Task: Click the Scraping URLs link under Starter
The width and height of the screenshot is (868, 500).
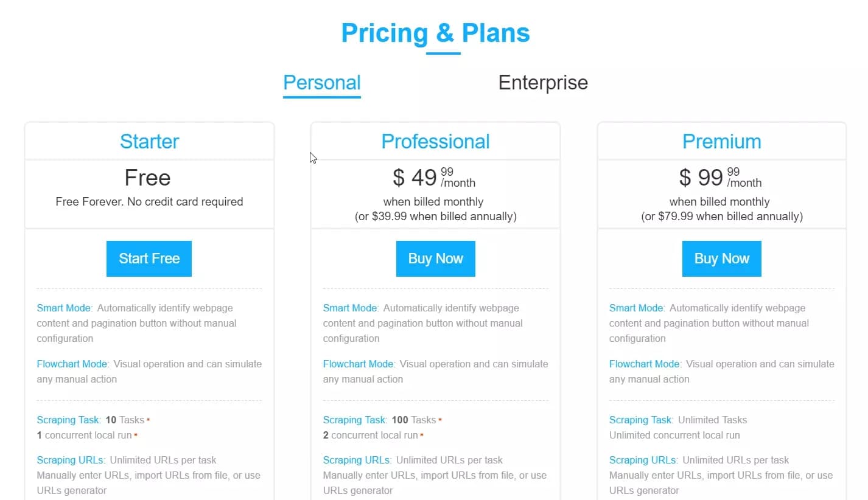Action: coord(70,460)
